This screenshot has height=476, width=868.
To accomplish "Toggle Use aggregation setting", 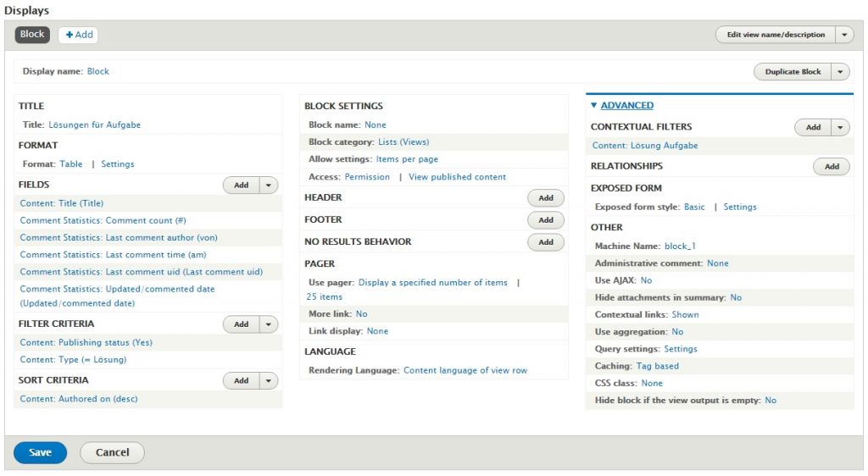I will point(676,332).
